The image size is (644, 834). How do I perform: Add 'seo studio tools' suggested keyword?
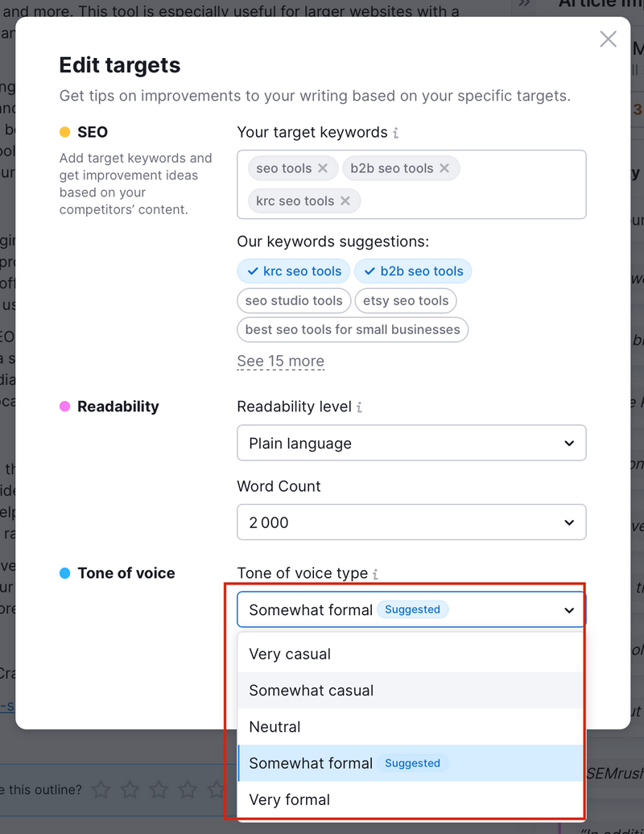294,300
